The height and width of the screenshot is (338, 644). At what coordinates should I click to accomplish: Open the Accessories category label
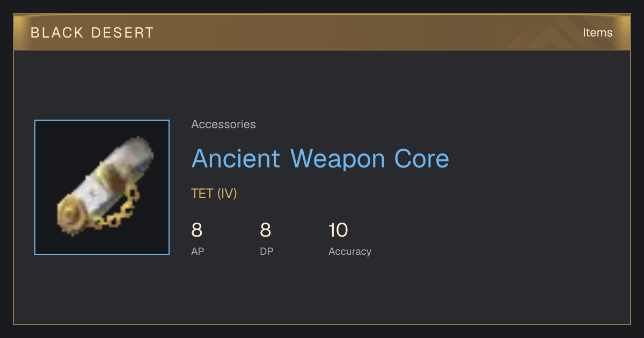pos(223,124)
